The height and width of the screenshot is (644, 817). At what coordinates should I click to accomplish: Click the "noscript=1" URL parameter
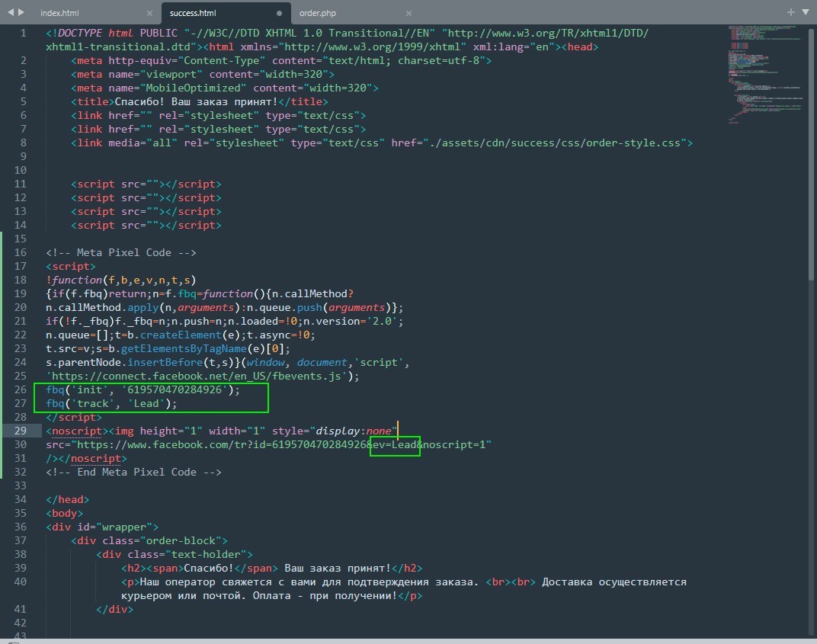453,444
